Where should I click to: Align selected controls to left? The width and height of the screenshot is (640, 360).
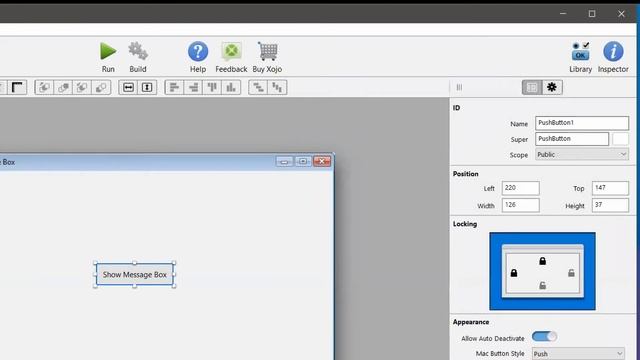coord(174,87)
